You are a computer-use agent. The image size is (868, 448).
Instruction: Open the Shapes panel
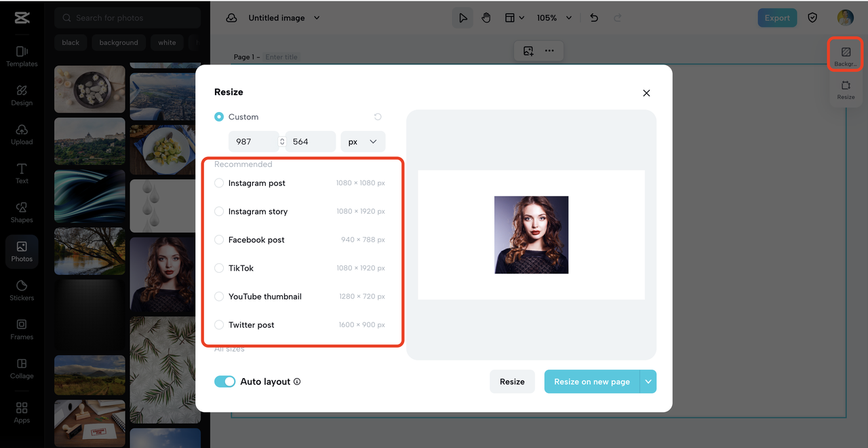point(22,212)
